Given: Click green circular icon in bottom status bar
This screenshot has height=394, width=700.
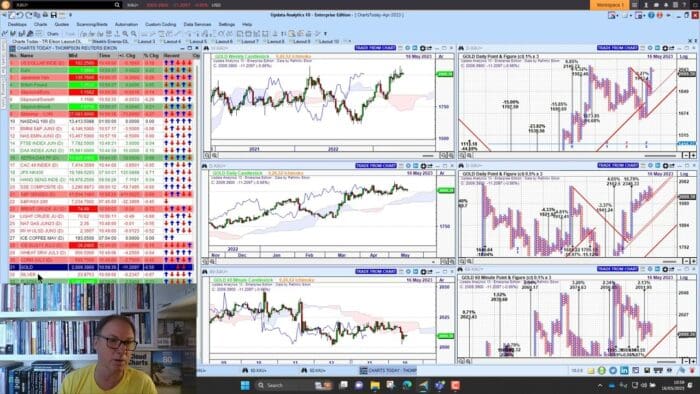Looking at the screenshot, I should tap(602, 370).
